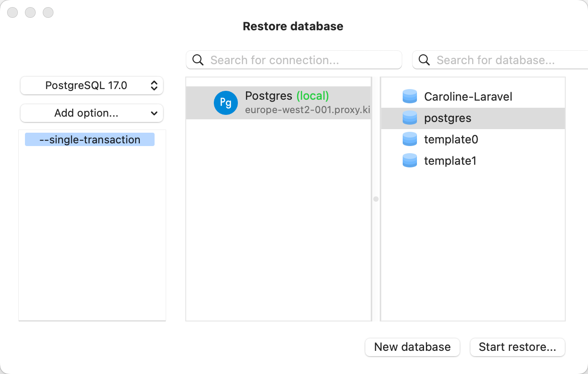The width and height of the screenshot is (588, 374).
Task: Select the template0 database icon
Action: 409,139
